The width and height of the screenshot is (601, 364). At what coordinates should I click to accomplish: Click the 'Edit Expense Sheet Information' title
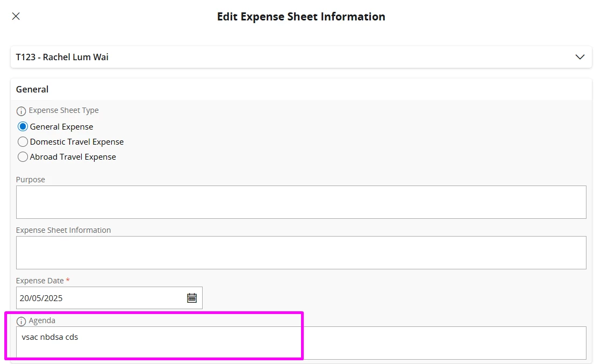[301, 17]
